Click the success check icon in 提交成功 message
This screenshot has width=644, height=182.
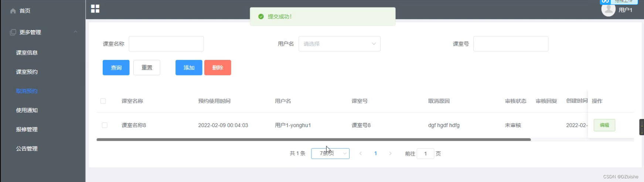click(x=261, y=17)
